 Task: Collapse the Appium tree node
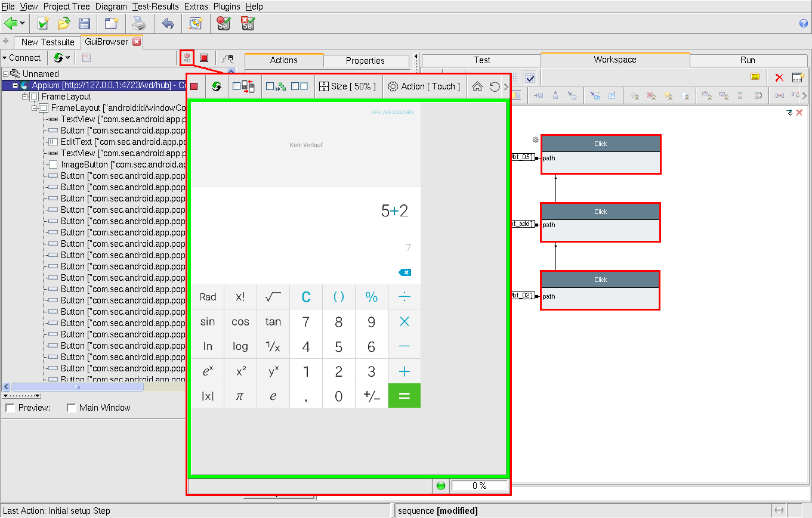16,85
